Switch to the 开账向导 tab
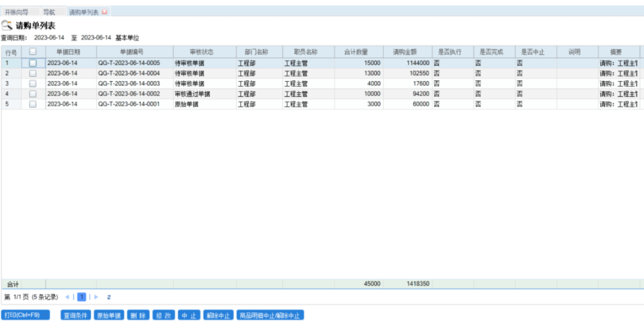Viewport: 644px width, 322px height. click(x=17, y=12)
